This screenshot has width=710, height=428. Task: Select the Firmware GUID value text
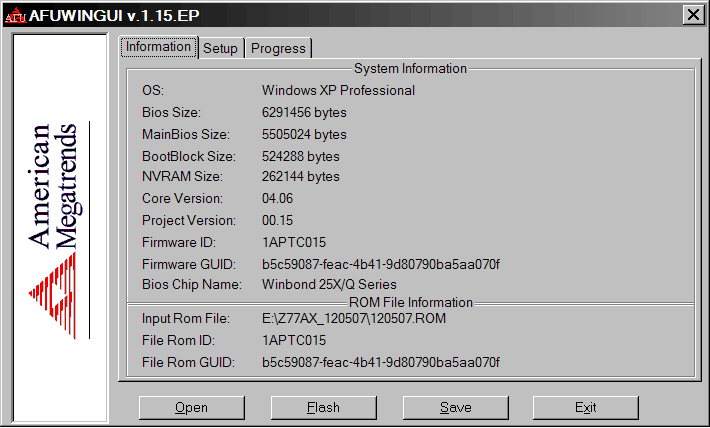(x=380, y=264)
